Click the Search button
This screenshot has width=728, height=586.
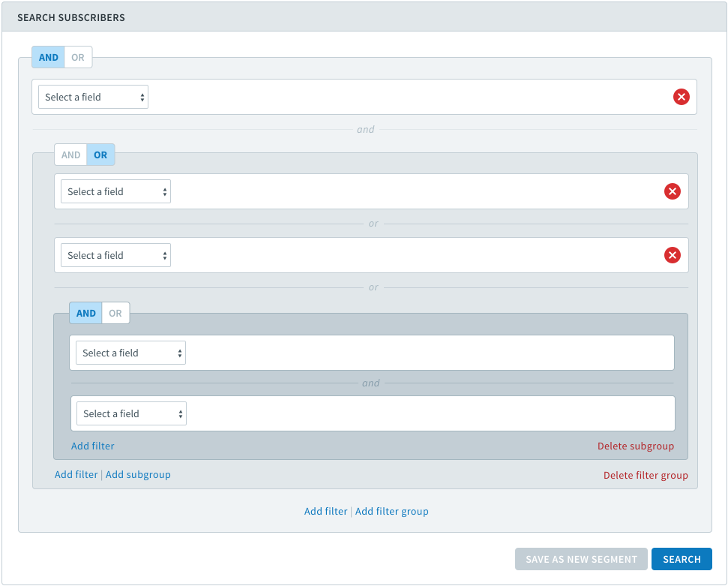pos(682,559)
